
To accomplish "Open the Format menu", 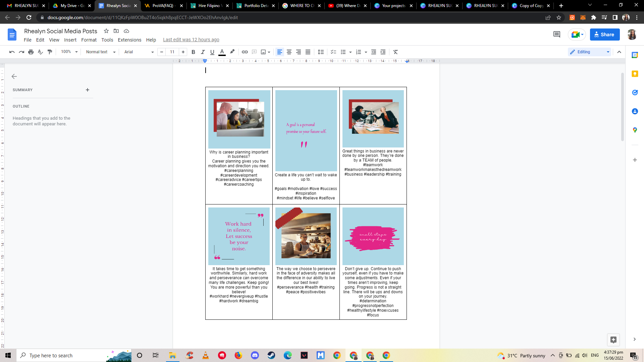I will click(89, 40).
